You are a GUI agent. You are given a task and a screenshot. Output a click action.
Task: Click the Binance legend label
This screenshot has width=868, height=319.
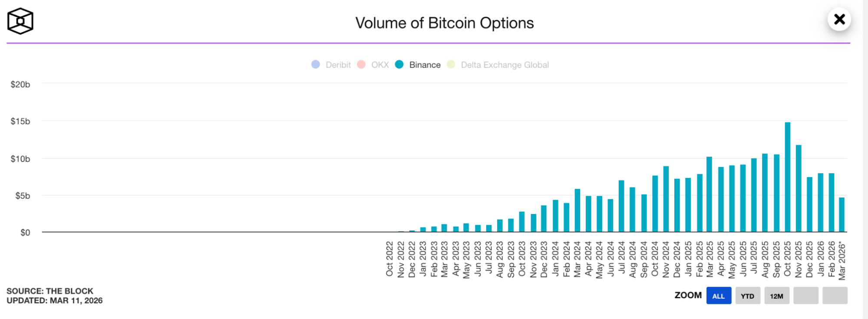(425, 65)
